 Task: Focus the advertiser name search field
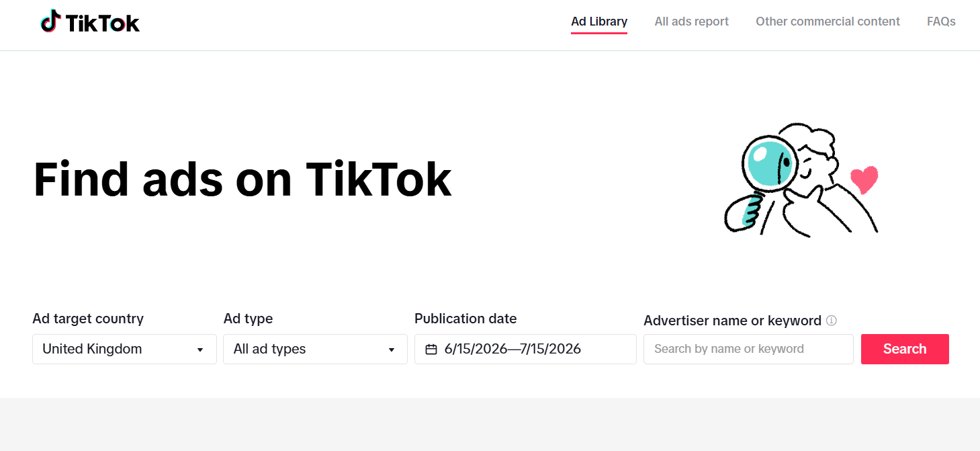748,349
